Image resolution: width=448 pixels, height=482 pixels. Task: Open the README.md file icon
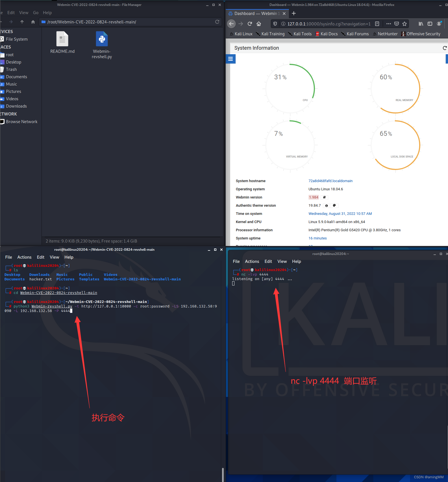(x=62, y=39)
